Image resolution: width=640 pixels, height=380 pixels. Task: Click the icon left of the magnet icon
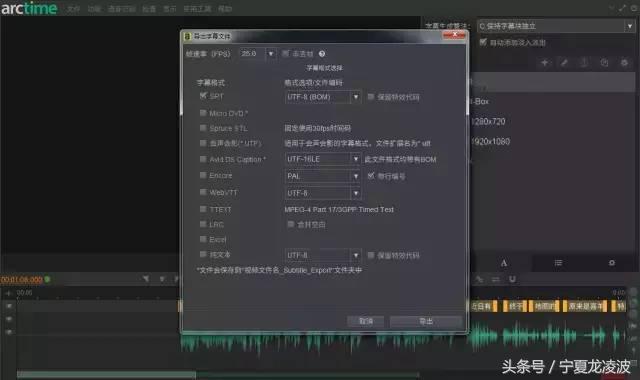pos(496,279)
